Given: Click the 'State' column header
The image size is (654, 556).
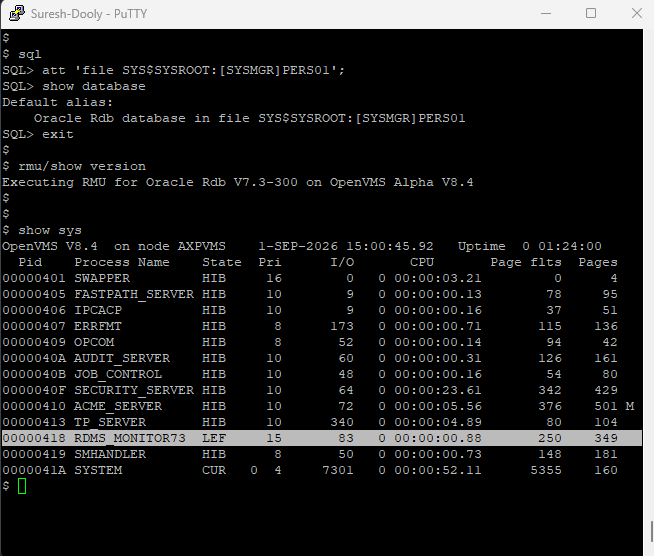Looking at the screenshot, I should click(x=222, y=262).
